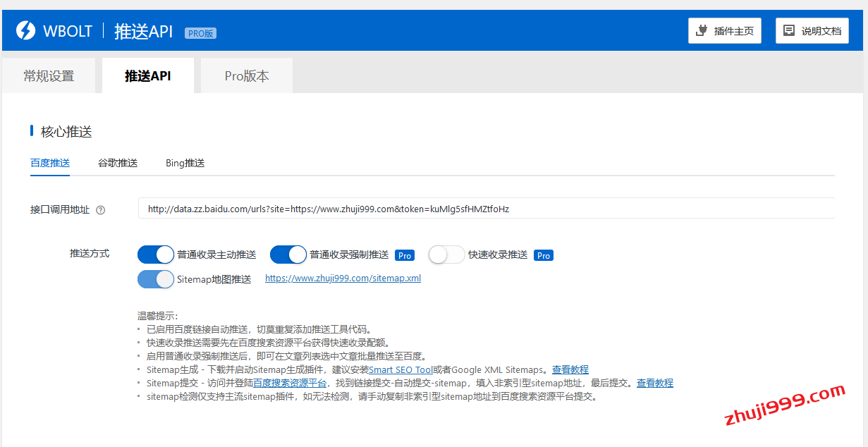Image resolution: width=868 pixels, height=447 pixels.
Task: Follow the Smart SEO Tool link
Action: pyautogui.click(x=401, y=369)
